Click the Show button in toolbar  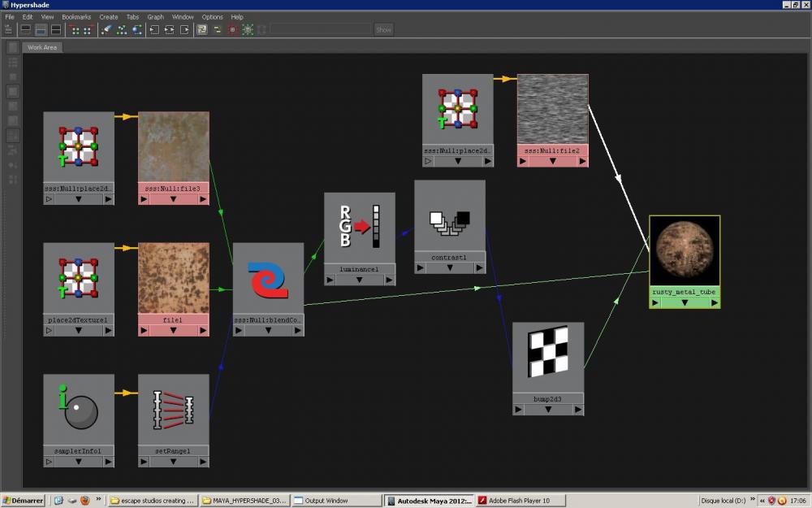pyautogui.click(x=383, y=29)
